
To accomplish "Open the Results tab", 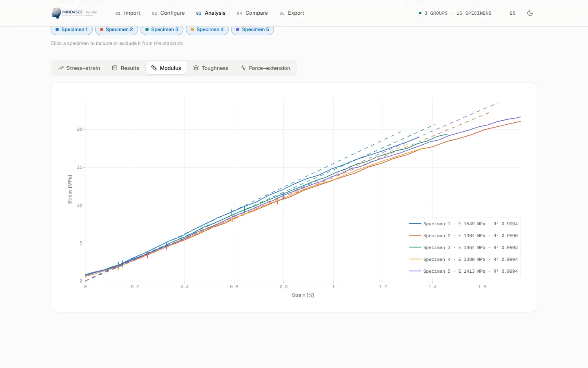I will (x=126, y=68).
